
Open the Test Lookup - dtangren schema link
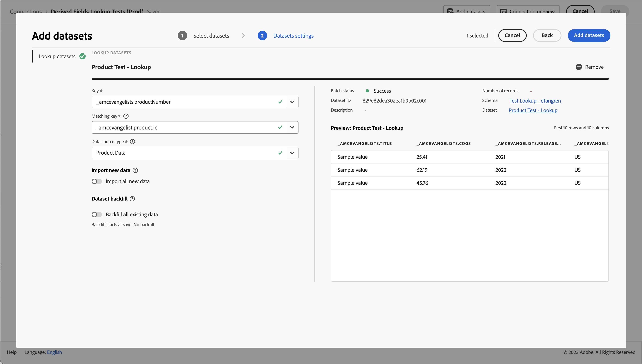click(x=535, y=101)
